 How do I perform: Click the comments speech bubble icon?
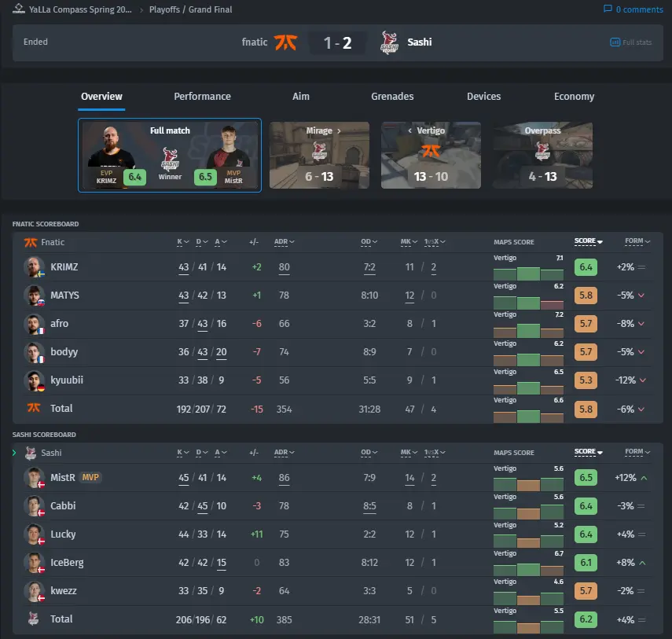pyautogui.click(x=608, y=9)
